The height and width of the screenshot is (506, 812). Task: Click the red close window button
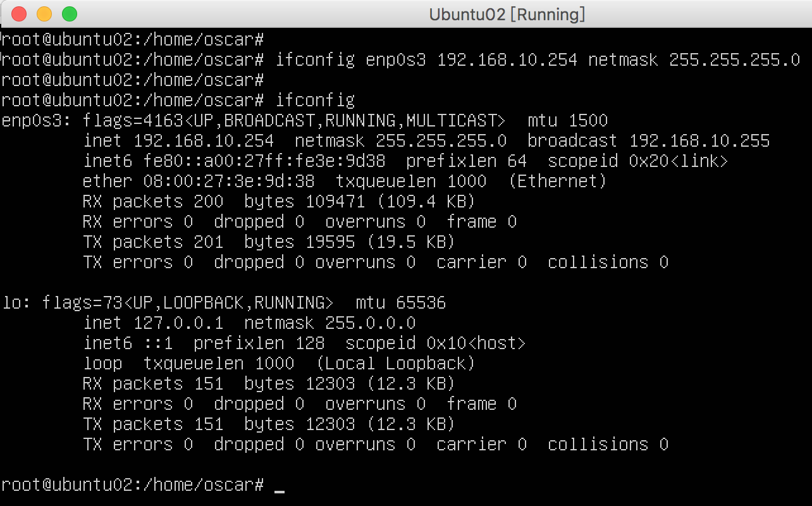coord(19,13)
